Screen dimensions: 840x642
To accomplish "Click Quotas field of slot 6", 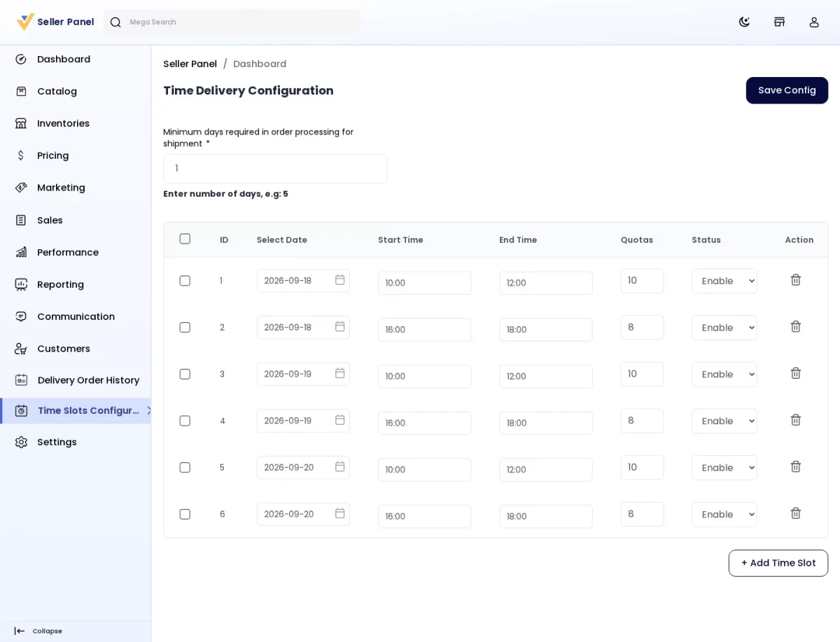I will [x=642, y=514].
